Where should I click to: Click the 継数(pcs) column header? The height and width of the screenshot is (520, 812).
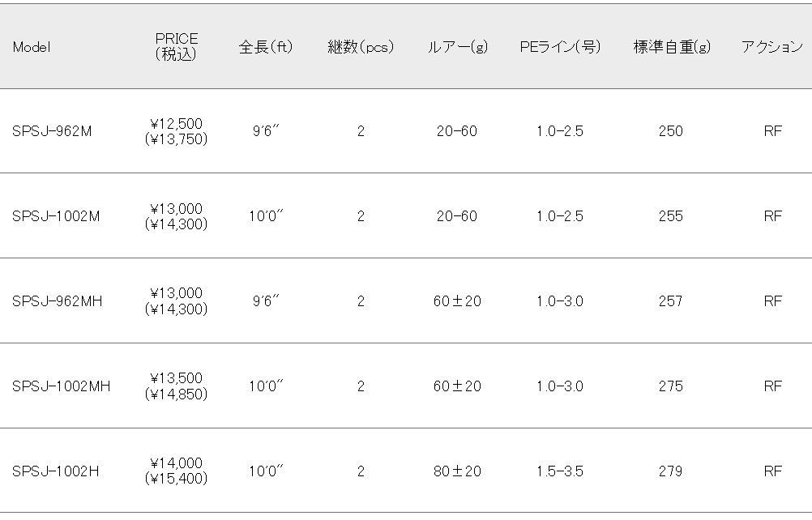click(361, 47)
